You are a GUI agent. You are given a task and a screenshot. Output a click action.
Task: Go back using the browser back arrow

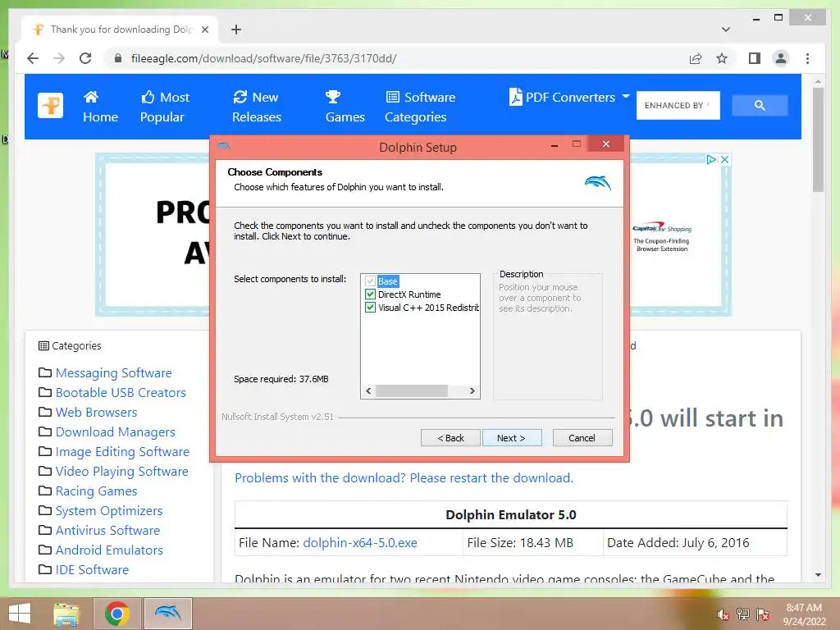coord(33,58)
